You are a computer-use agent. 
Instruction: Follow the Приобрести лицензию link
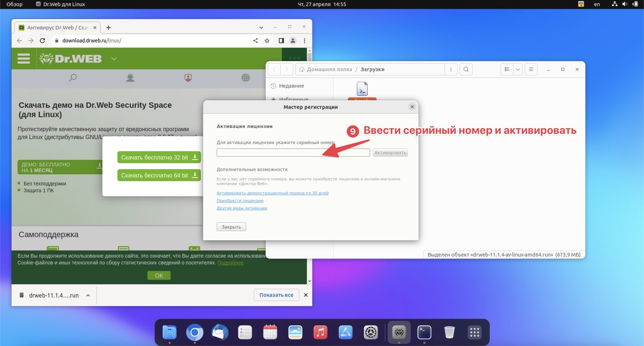click(x=240, y=201)
